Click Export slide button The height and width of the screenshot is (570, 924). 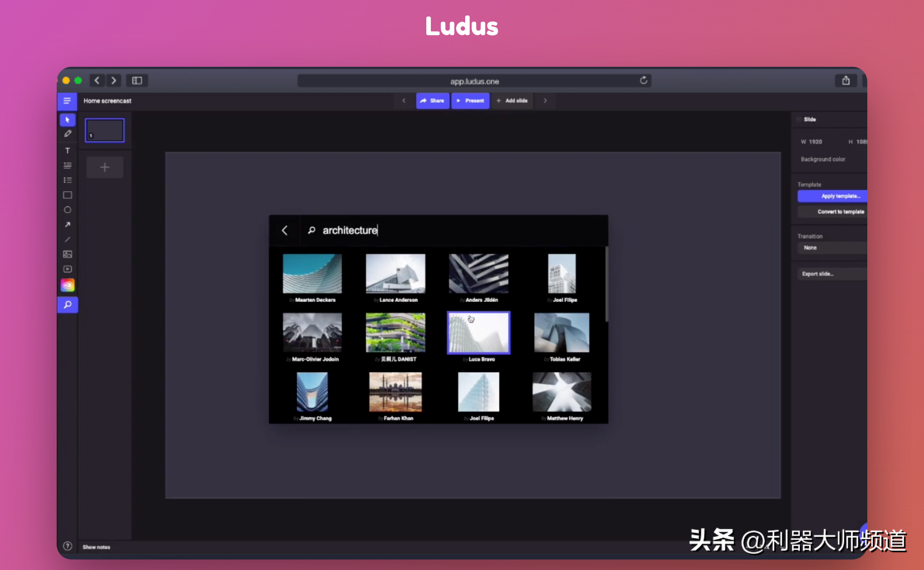pos(833,274)
